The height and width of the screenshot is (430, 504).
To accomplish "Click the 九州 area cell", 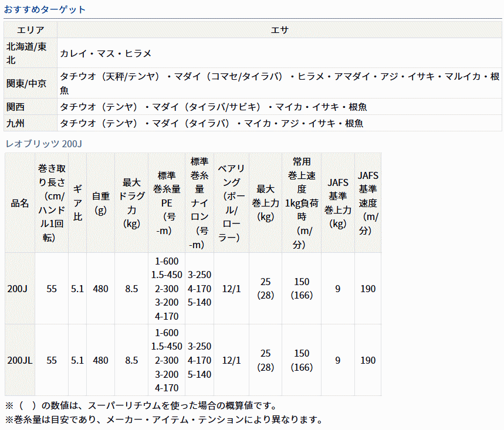I will [31, 123].
